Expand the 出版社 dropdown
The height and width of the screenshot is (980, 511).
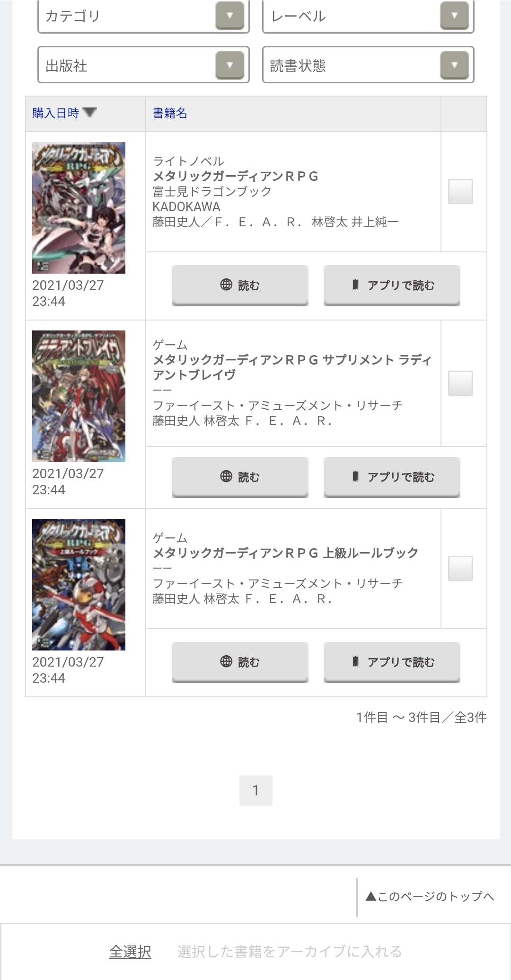(143, 65)
